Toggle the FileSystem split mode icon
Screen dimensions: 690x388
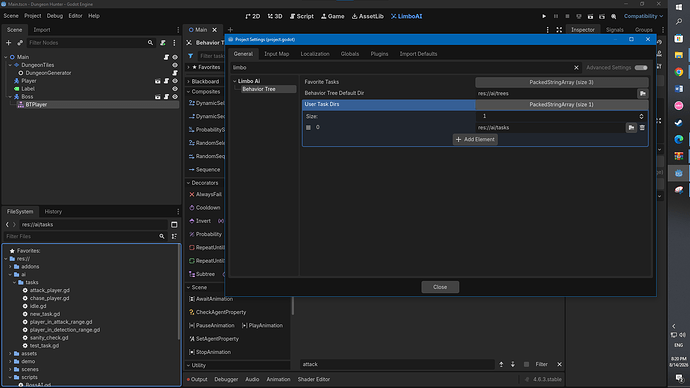174,225
